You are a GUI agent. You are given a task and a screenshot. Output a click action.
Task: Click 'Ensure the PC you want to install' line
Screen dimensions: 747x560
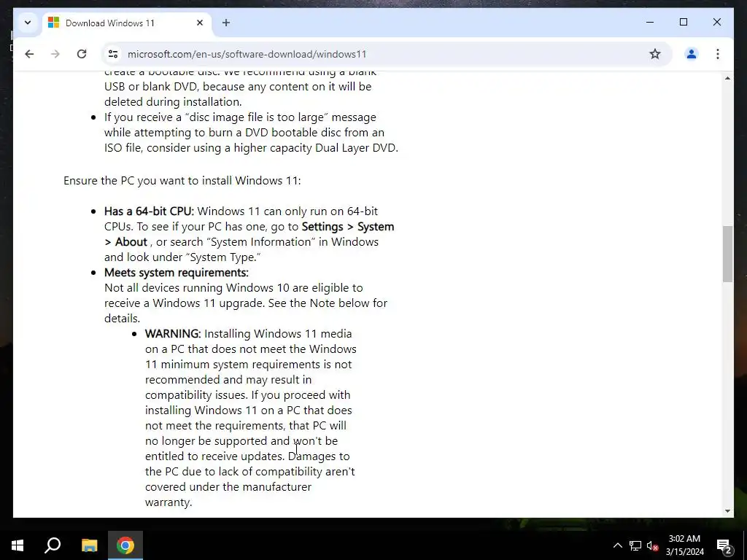(182, 181)
